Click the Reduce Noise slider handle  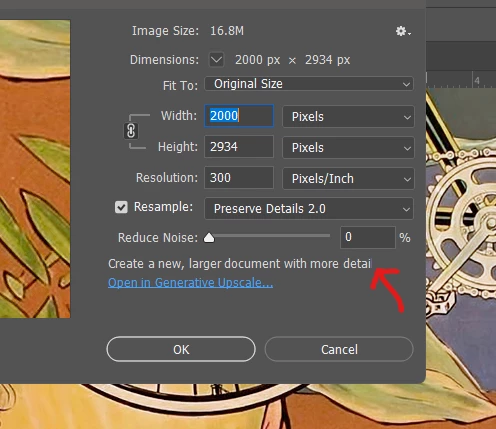click(209, 238)
